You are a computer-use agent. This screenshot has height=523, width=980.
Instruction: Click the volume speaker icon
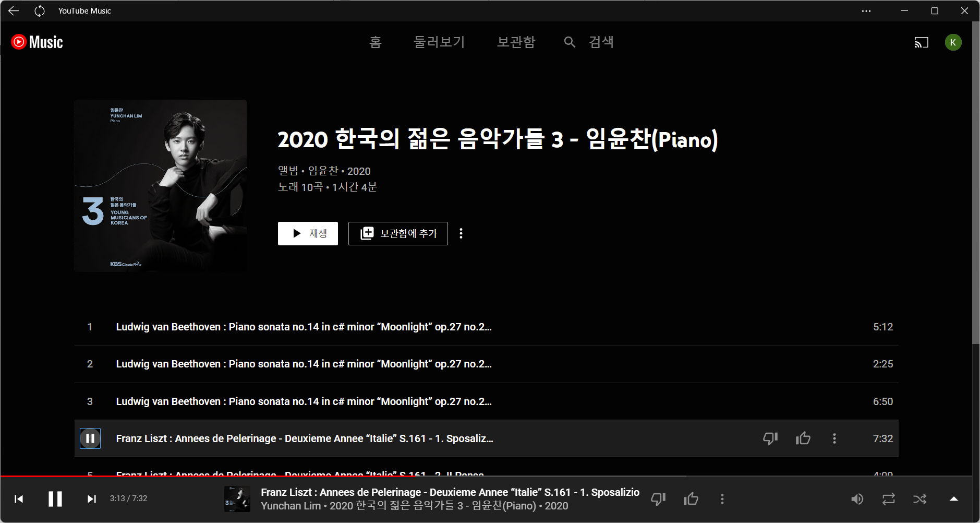pos(857,499)
